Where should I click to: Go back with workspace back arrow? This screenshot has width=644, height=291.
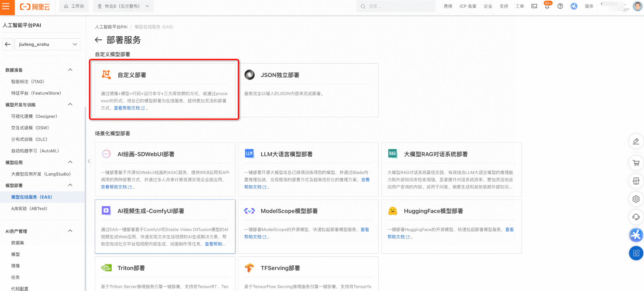coord(8,44)
